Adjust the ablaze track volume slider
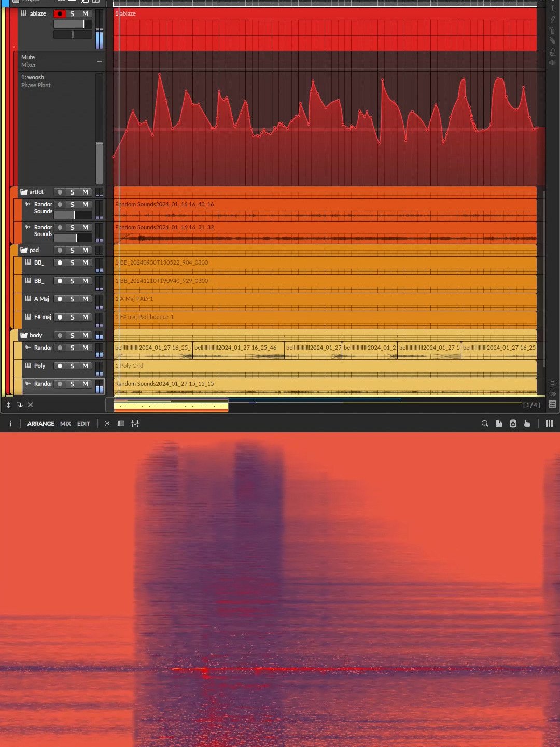Screen dimensions: 560x747 (x=73, y=24)
